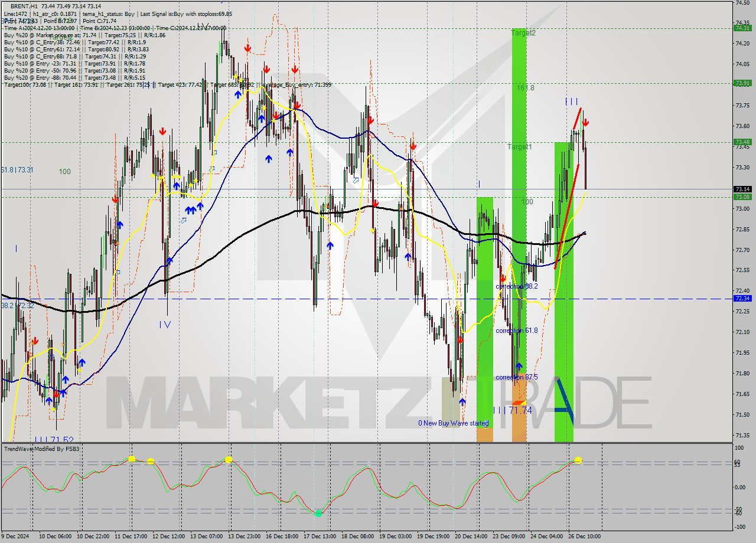Click the green 74.31 price tag
The height and width of the screenshot is (543, 756).
(x=742, y=28)
